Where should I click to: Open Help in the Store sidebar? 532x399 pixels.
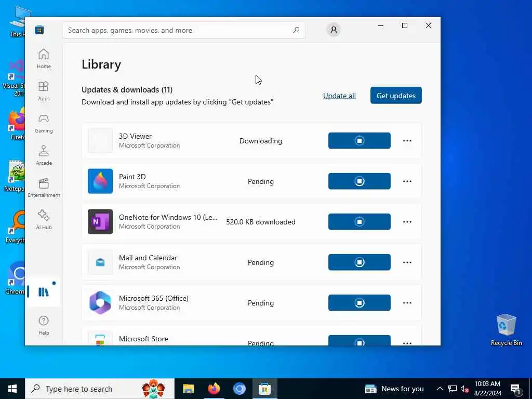44,325
